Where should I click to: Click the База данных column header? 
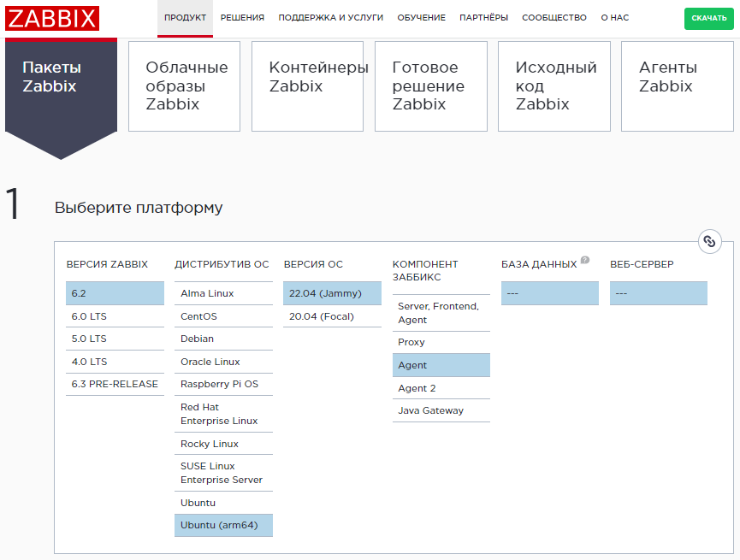tap(539, 264)
